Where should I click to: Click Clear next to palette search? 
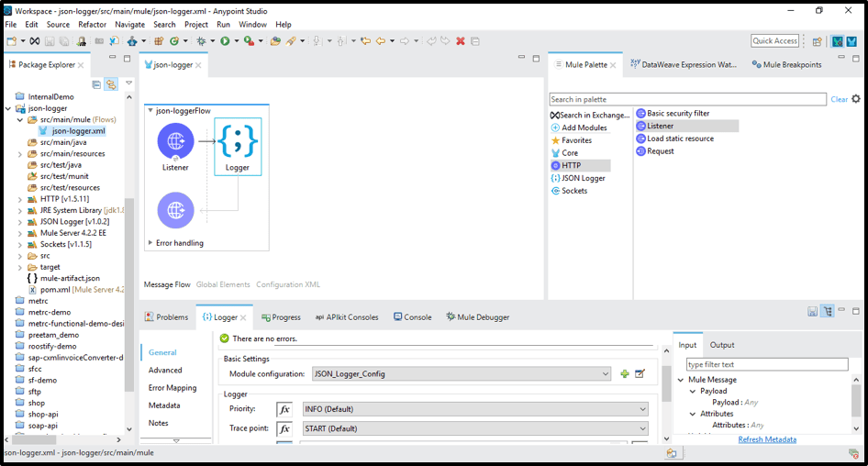[x=839, y=99]
